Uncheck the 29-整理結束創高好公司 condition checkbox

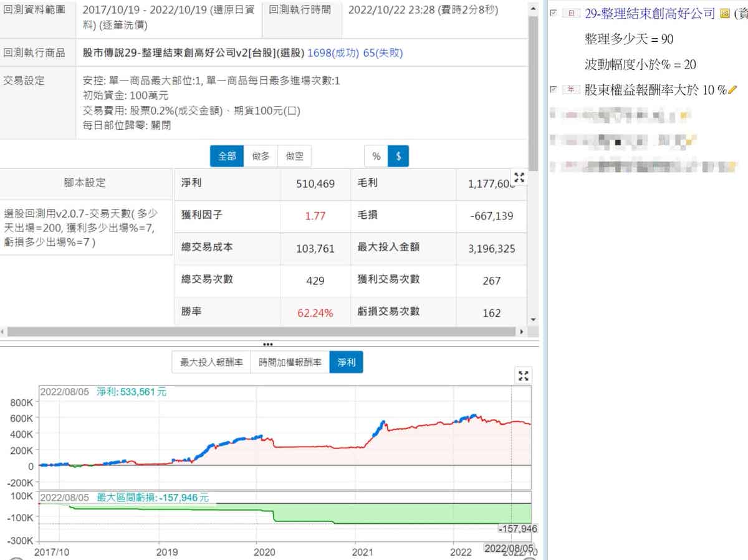(x=553, y=14)
